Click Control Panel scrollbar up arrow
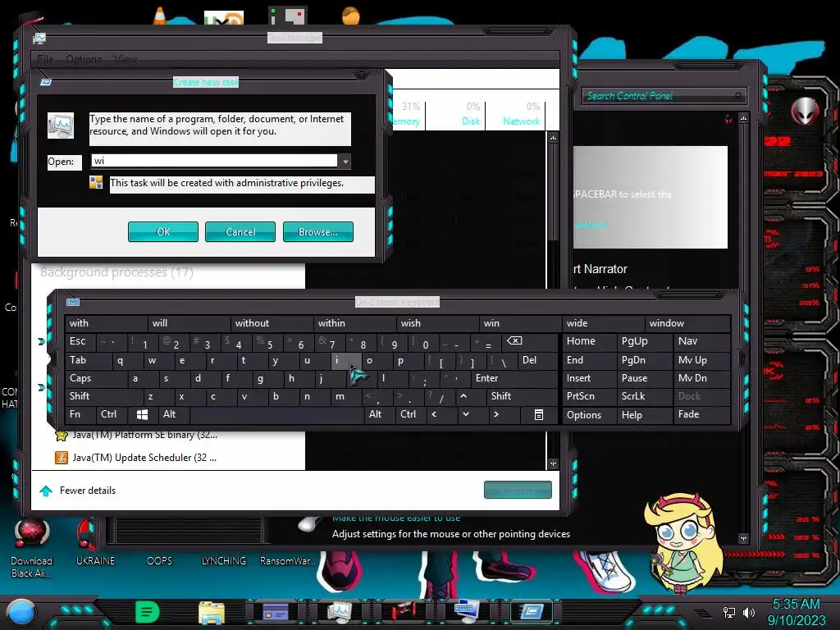Screen dimensions: 840x630 coord(743,118)
